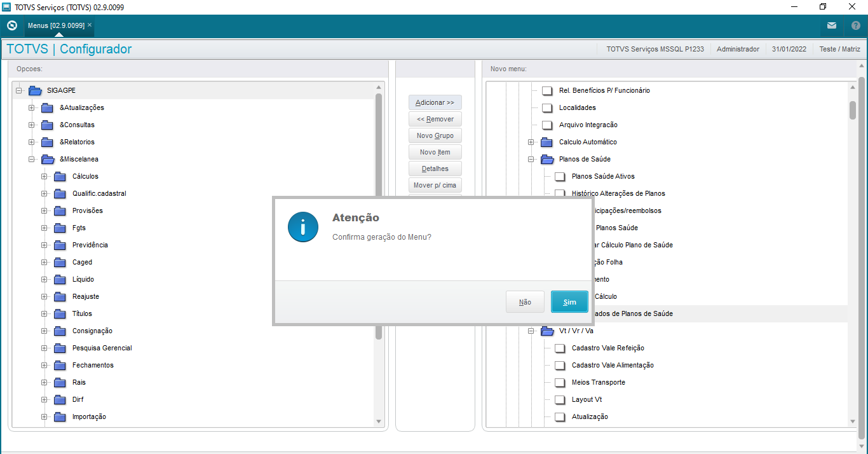The height and width of the screenshot is (454, 868).
Task: Toggle Histórico Alterações de Planos checkbox
Action: 560,193
